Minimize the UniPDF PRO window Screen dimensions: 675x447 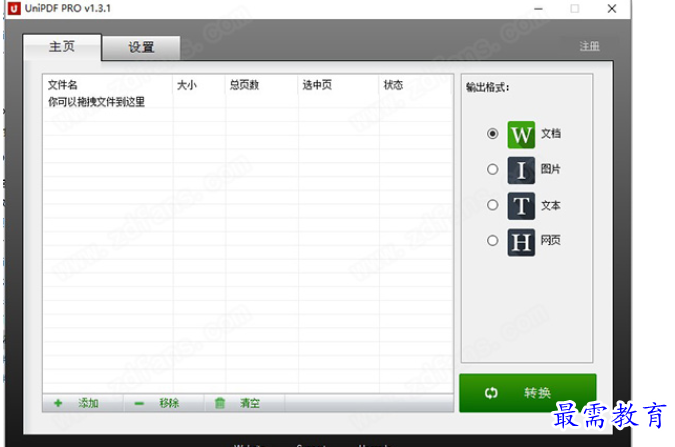click(539, 9)
